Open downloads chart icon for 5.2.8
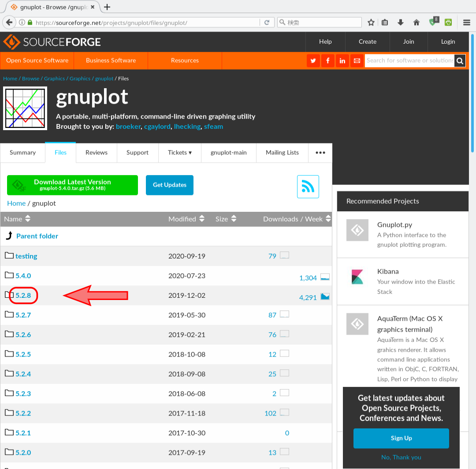The image size is (476, 469). pos(325,296)
